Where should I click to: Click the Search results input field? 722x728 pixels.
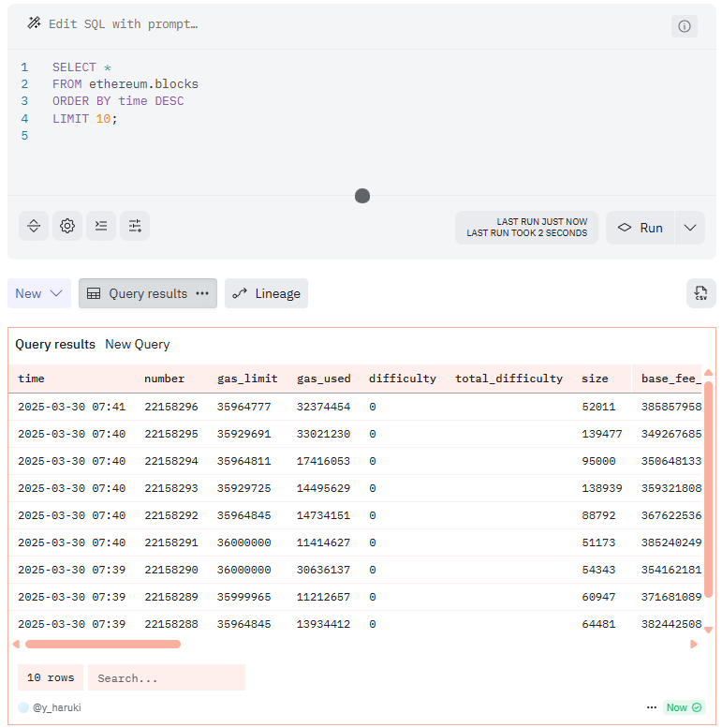(167, 677)
